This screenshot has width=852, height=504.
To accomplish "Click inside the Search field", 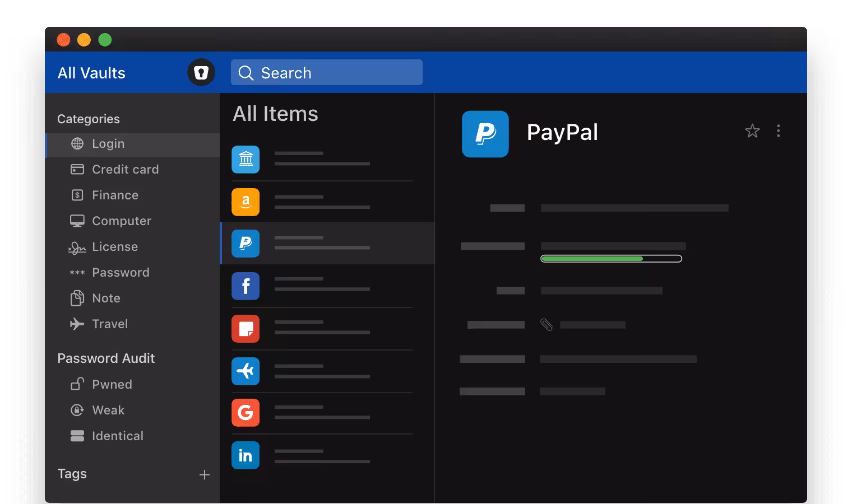I will coord(326,72).
